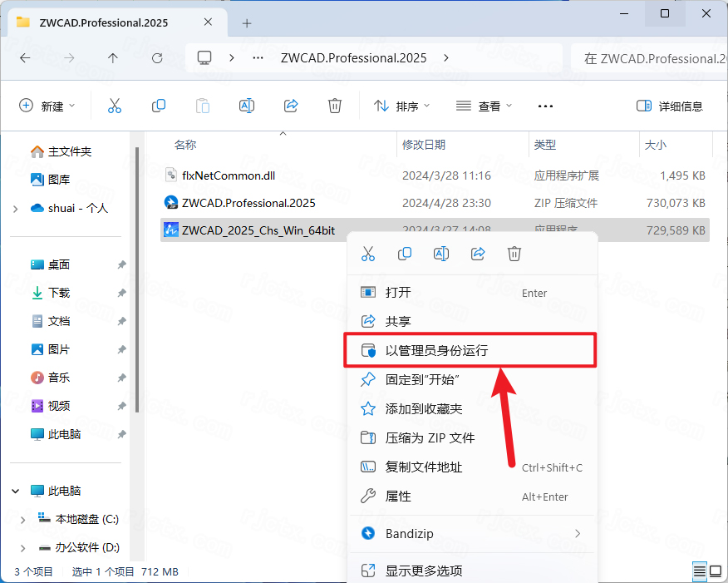Toggle the details pane button
The image size is (728, 583).
coord(669,106)
